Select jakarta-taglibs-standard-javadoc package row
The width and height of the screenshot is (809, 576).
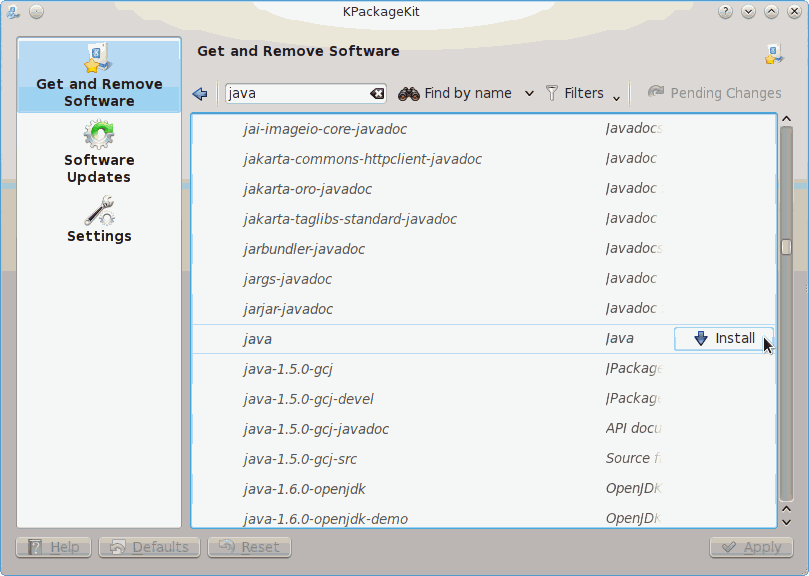click(x=483, y=218)
